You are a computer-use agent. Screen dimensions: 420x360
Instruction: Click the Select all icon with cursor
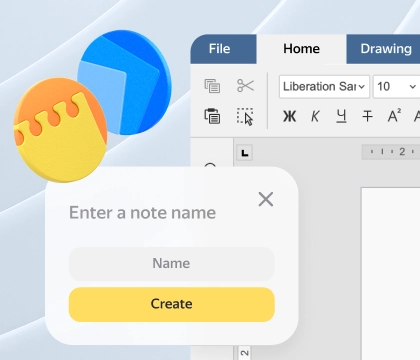tap(245, 116)
